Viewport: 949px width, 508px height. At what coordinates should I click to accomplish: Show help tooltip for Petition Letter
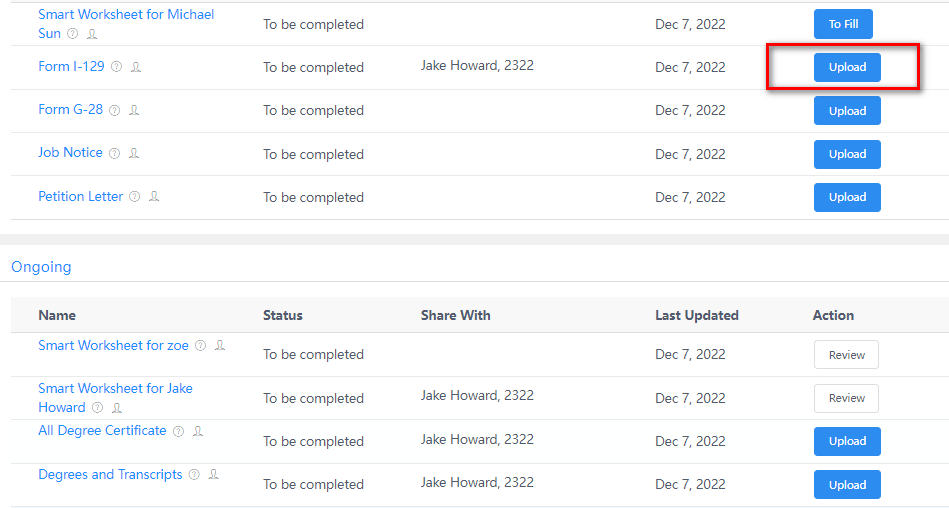(134, 197)
